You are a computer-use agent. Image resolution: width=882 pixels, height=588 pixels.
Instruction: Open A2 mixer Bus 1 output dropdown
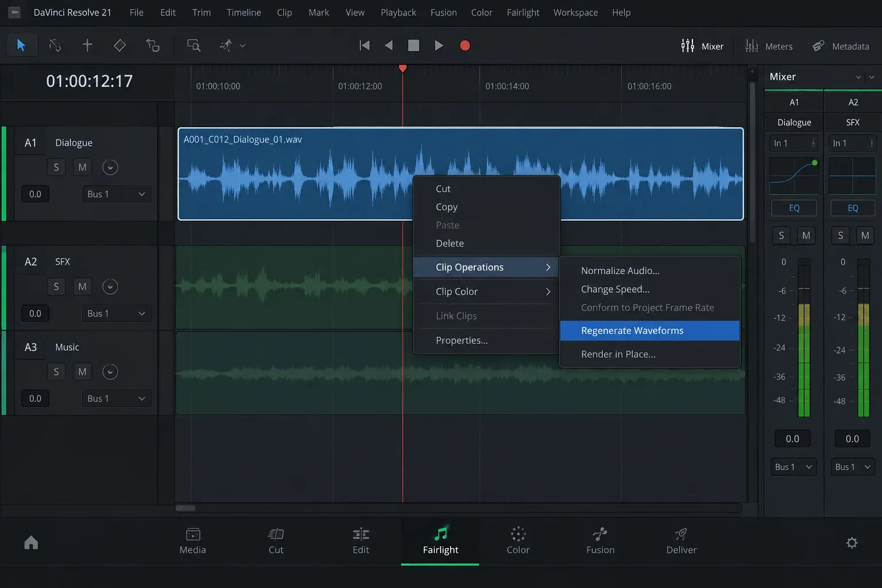tap(853, 467)
